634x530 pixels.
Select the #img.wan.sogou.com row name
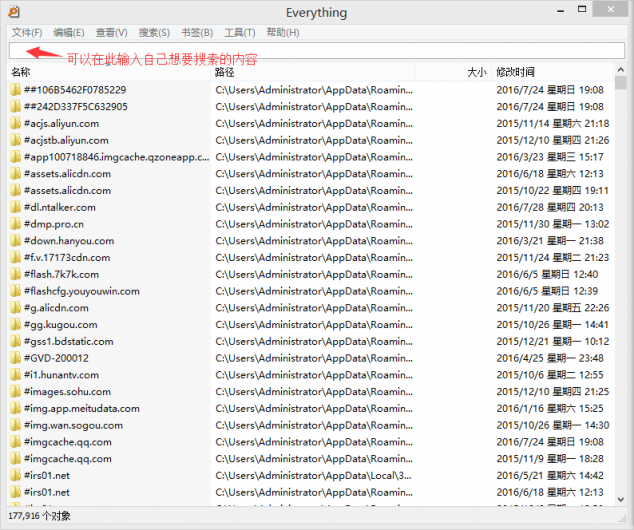pyautogui.click(x=73, y=425)
